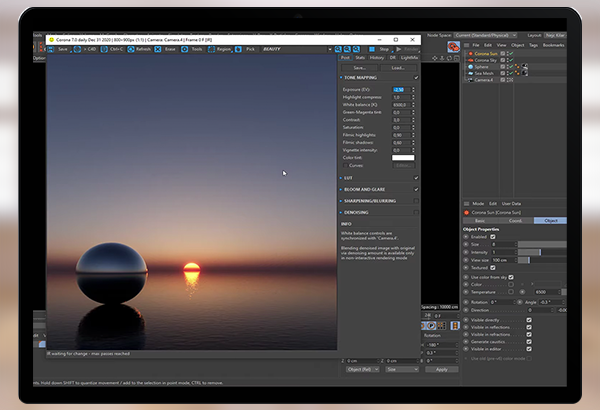Toggle Use color from sky checkbox

(x=511, y=277)
